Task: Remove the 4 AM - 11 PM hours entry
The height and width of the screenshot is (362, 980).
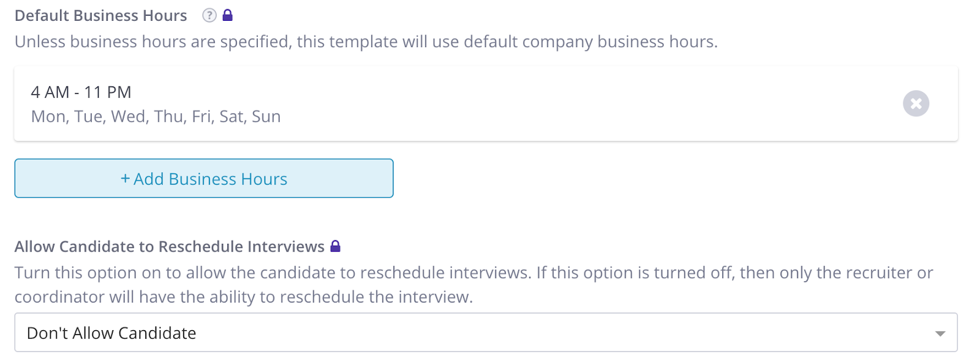Action: tap(916, 104)
